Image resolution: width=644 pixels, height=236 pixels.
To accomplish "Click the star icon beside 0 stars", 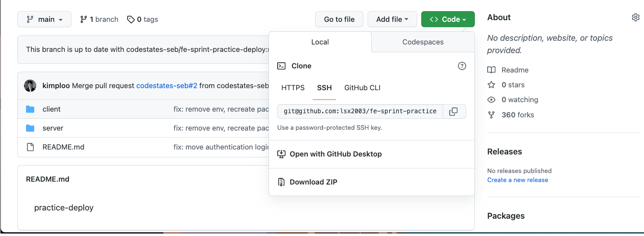I will (491, 85).
